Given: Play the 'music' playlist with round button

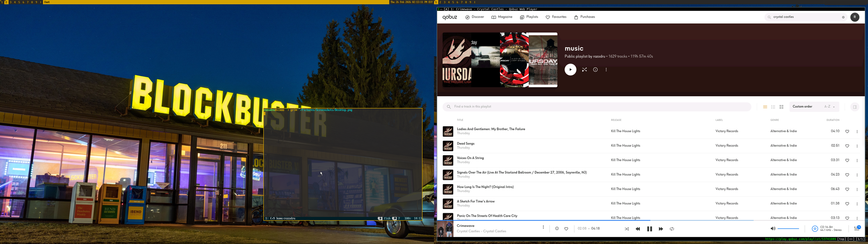Looking at the screenshot, I should point(570,70).
